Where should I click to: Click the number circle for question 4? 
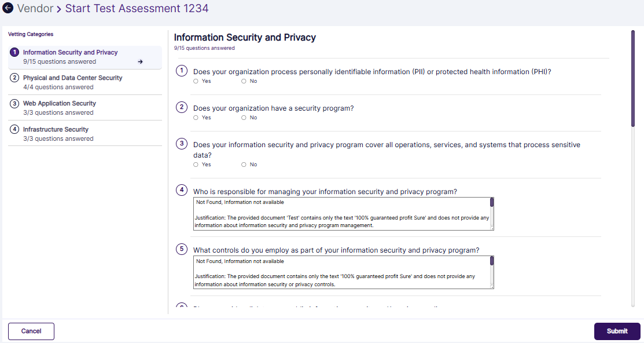click(181, 191)
